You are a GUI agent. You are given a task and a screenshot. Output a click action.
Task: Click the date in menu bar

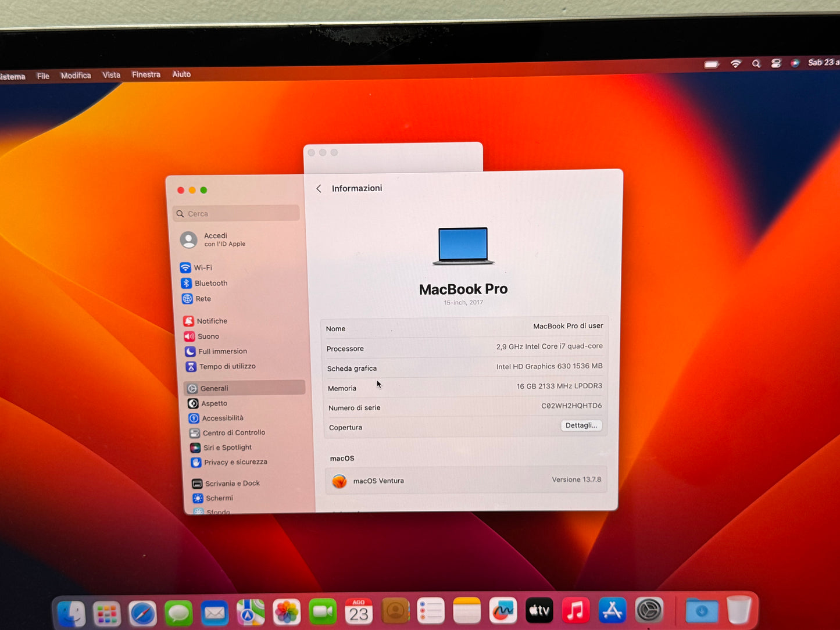click(823, 62)
